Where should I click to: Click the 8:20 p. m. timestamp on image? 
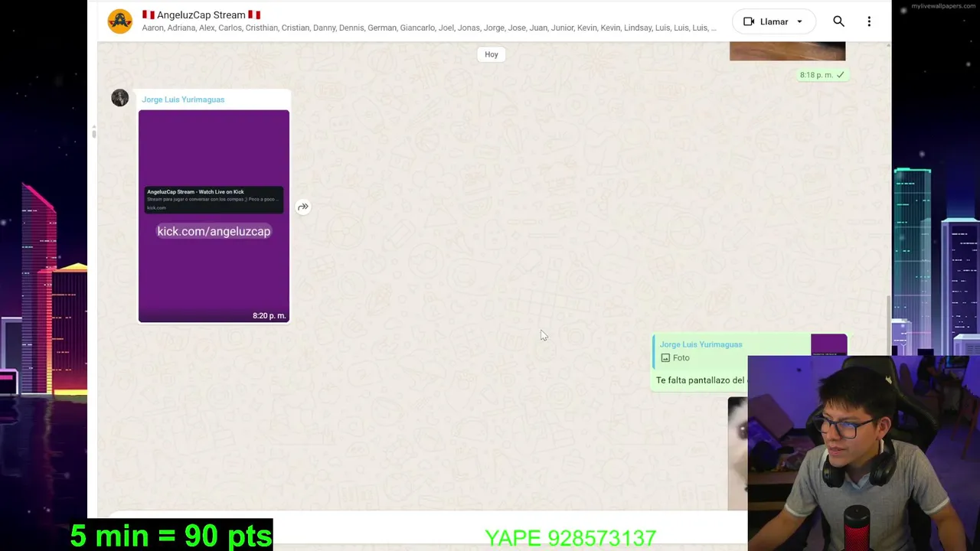(x=269, y=315)
